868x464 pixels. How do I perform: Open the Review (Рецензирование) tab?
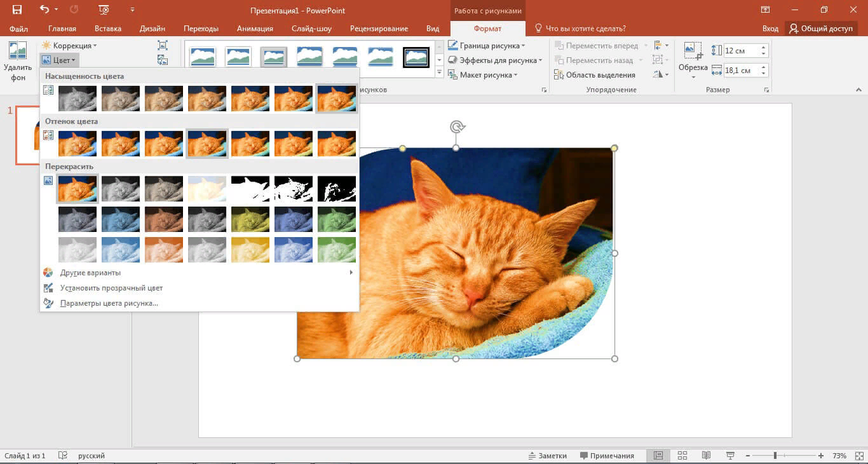pos(379,28)
